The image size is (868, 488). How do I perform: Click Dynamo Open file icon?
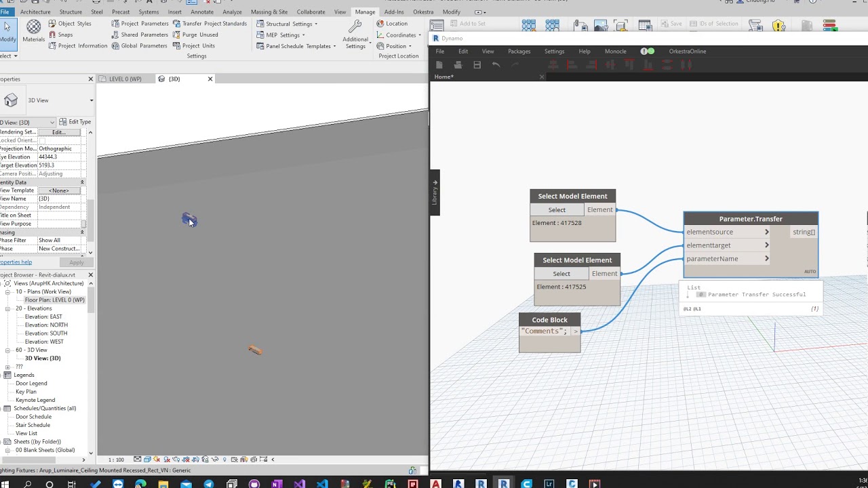(x=458, y=65)
